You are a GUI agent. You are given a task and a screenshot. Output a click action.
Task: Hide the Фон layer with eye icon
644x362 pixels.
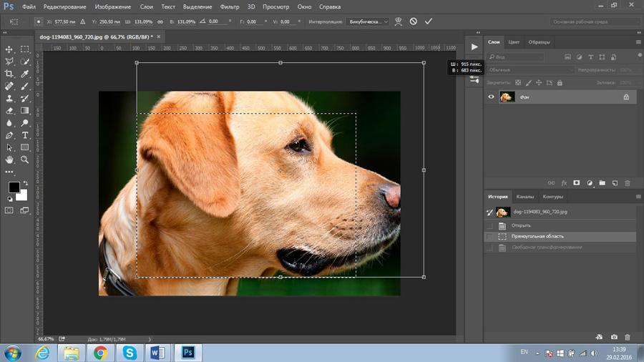pos(491,97)
